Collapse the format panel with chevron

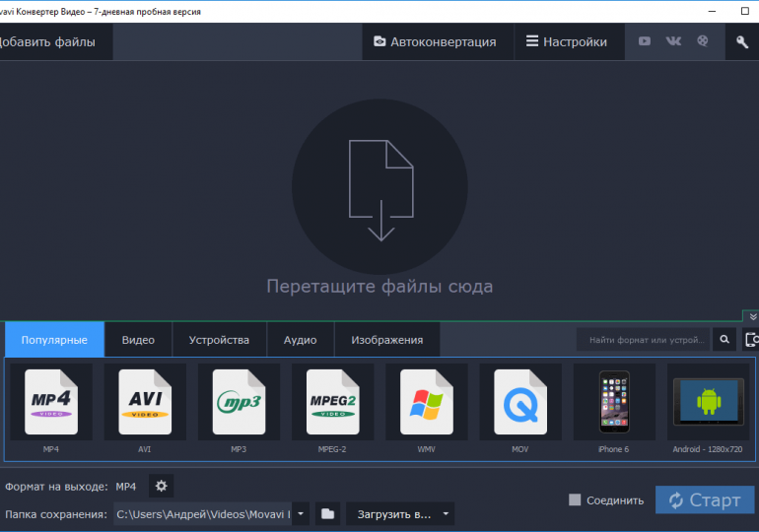tap(753, 316)
